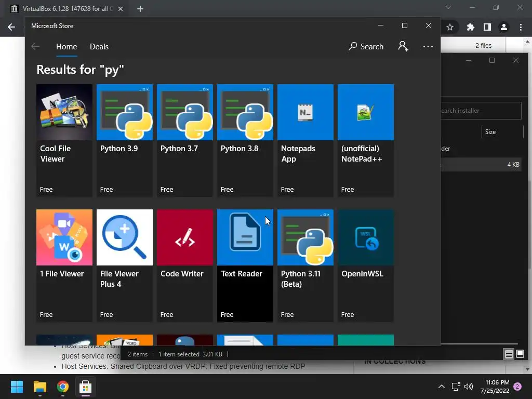This screenshot has height=399, width=532.
Task: Open a new Chrome tab
Action: [140, 9]
